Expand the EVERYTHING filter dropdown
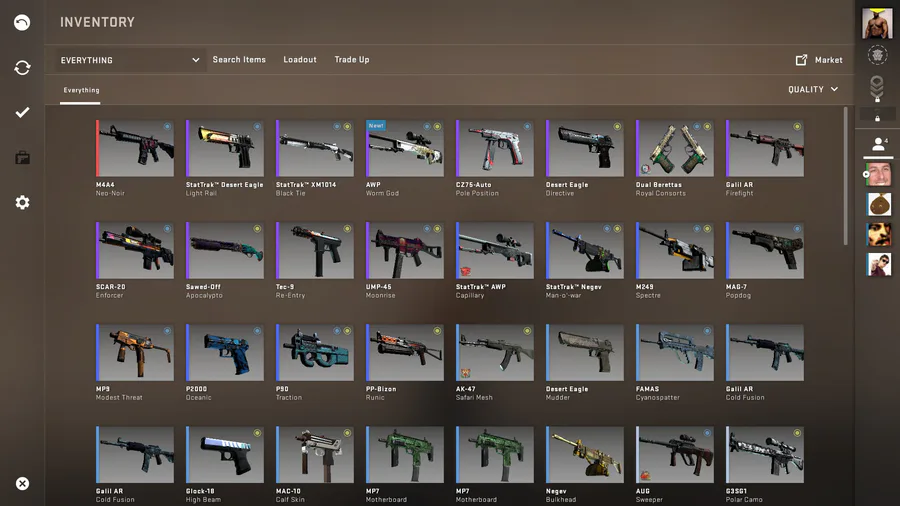 click(x=130, y=60)
